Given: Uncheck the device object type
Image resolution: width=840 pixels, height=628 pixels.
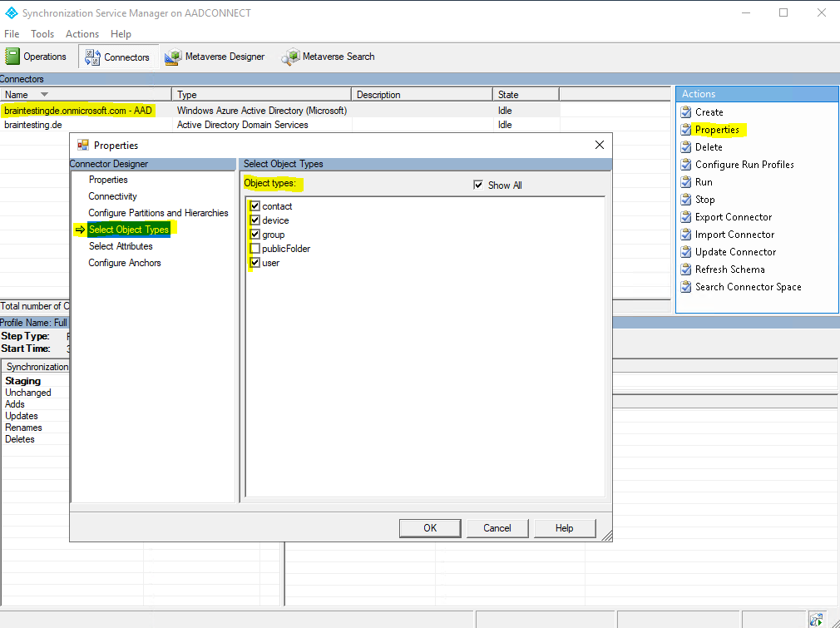Looking at the screenshot, I should pos(255,220).
